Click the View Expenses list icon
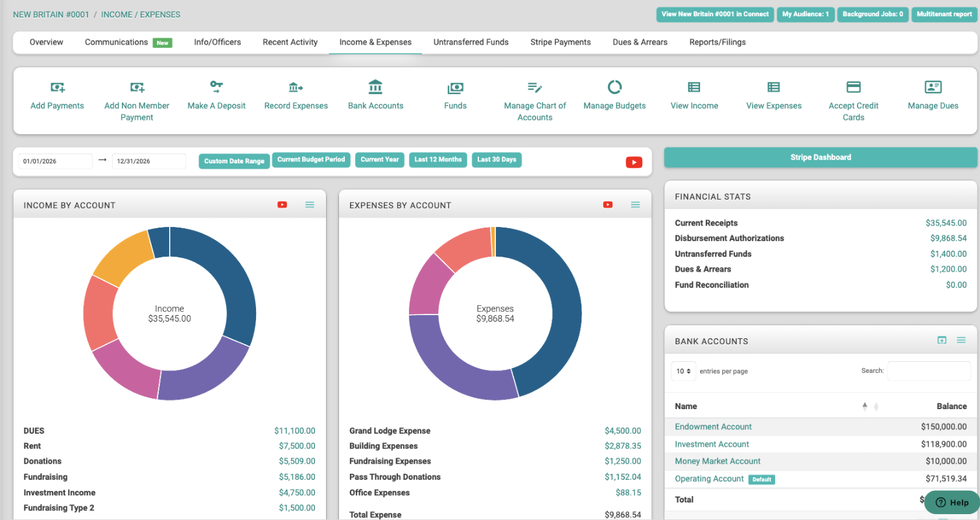 (774, 87)
